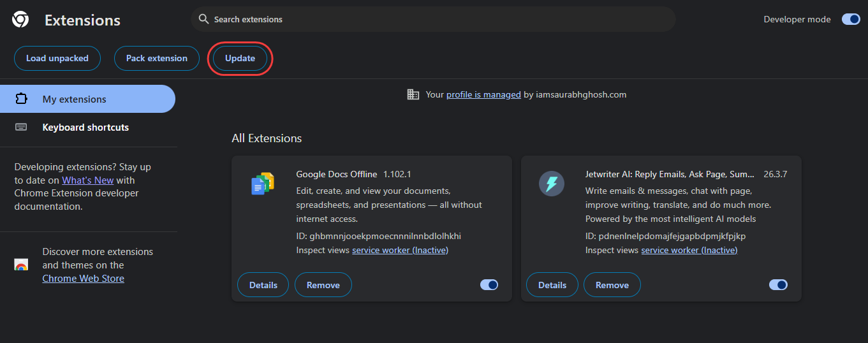The width and height of the screenshot is (868, 343).
Task: Click the Google Docs Offline extension name
Action: (337, 174)
